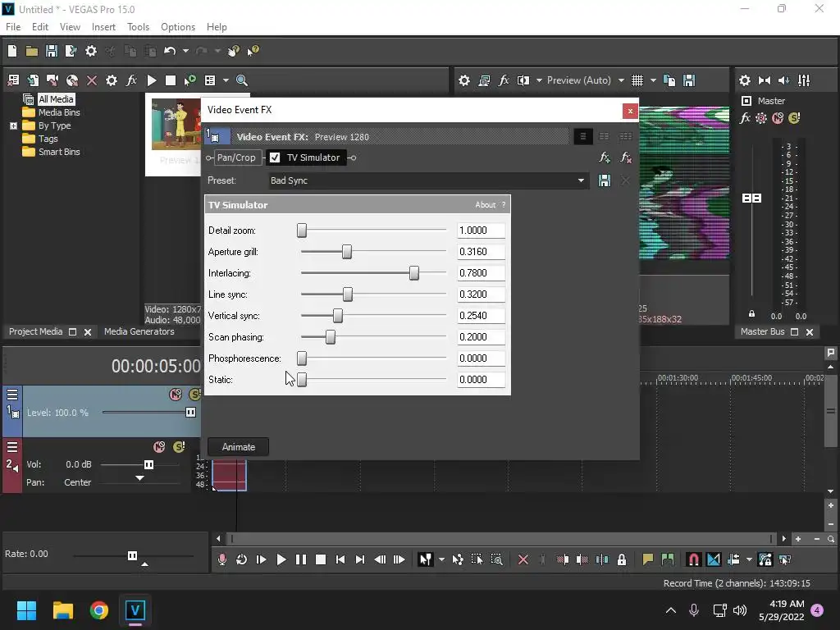Solo the Master bus
Image resolution: width=840 pixels, height=630 pixels.
pos(794,118)
